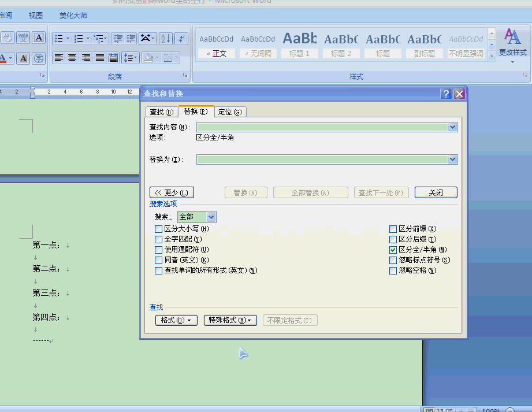Open the 搜索 direction dropdown (全部)
The width and height of the screenshot is (532, 412).
pyautogui.click(x=211, y=217)
